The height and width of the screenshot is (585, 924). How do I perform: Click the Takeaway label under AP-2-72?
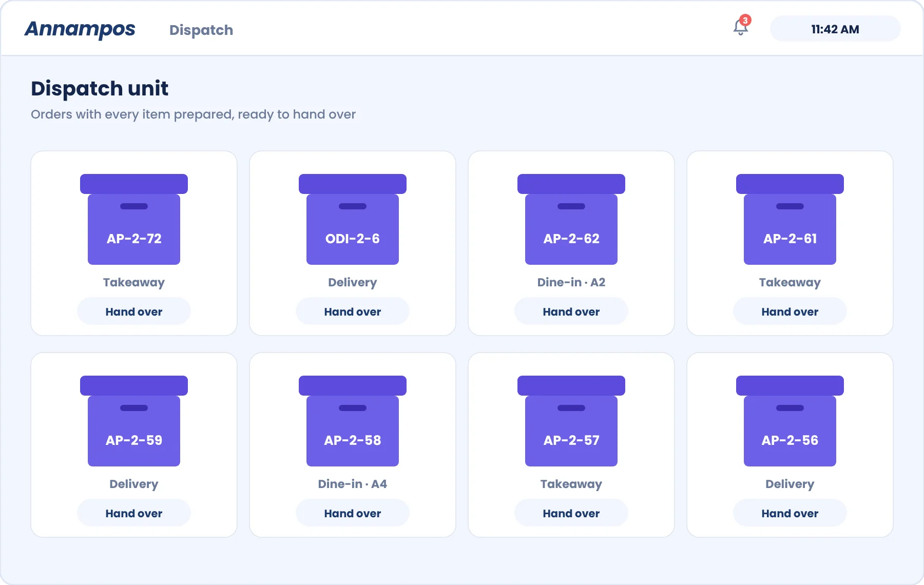134,283
